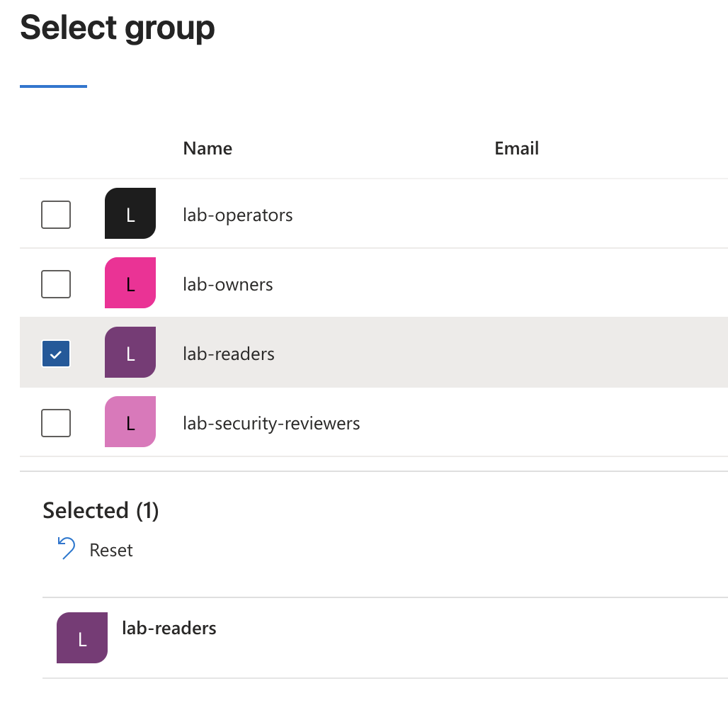Click the lab-security-reviewers group name

coord(272,423)
